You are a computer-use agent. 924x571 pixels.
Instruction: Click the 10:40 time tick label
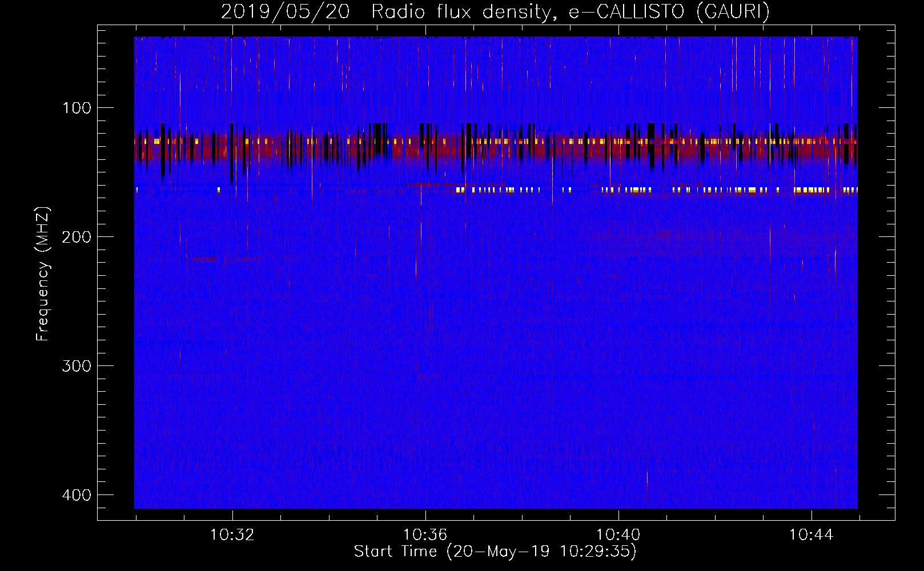(x=618, y=535)
